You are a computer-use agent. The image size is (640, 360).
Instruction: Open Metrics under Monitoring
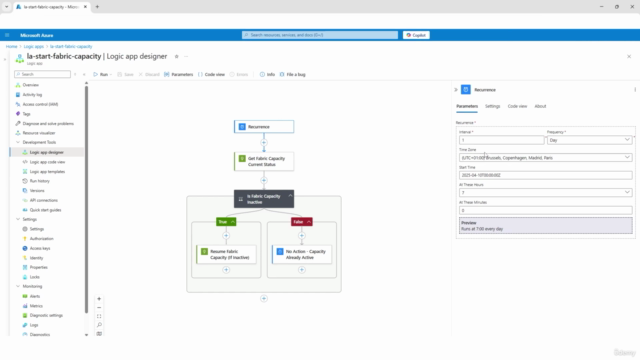click(36, 306)
